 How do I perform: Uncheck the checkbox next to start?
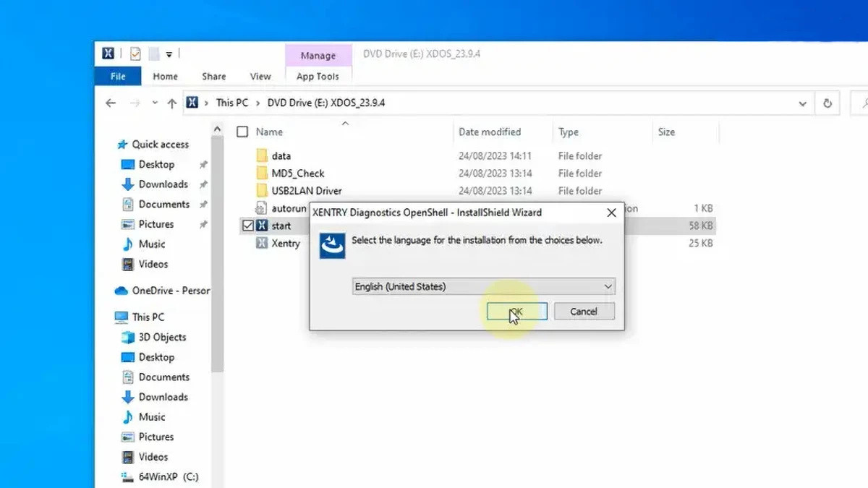(x=248, y=226)
